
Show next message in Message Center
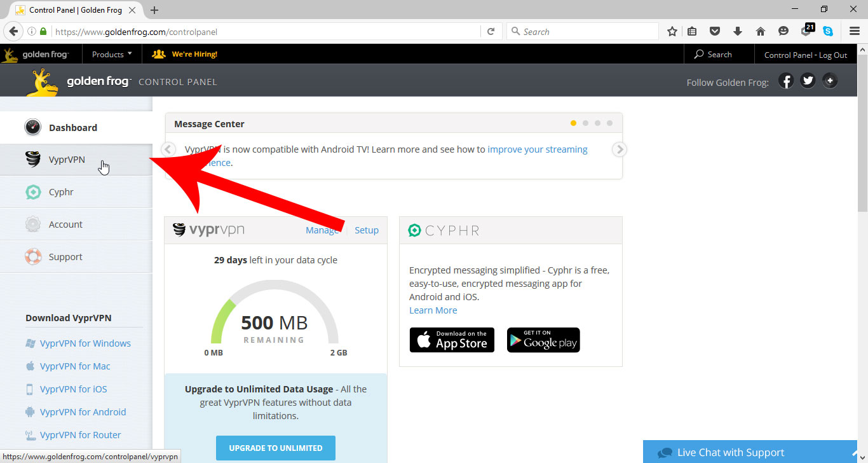(620, 149)
